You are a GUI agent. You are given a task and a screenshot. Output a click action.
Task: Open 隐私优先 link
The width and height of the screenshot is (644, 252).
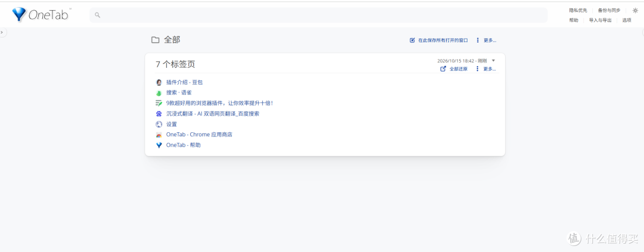tap(578, 10)
